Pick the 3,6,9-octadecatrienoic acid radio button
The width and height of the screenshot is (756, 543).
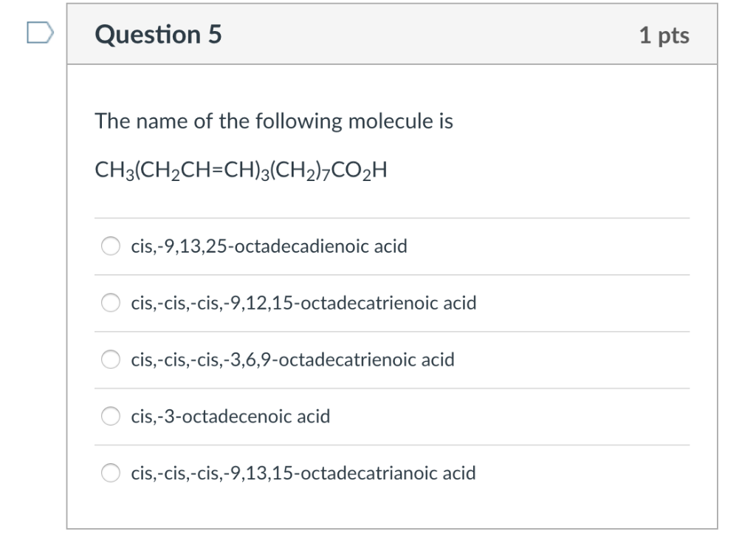pyautogui.click(x=111, y=360)
